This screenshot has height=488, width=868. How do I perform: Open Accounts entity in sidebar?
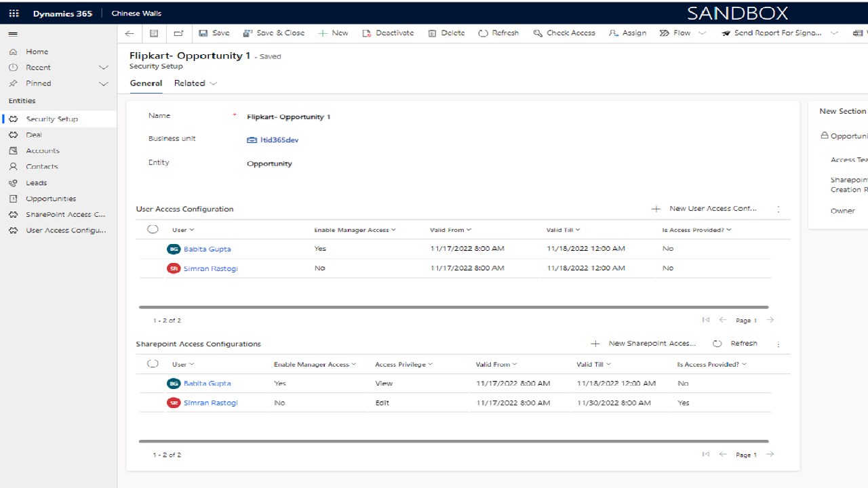43,150
